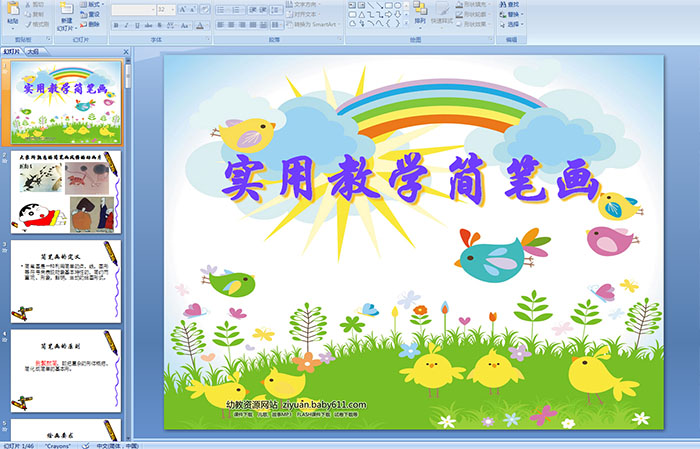
Task: Open the Bullets list dropdown
Action: tap(223, 9)
